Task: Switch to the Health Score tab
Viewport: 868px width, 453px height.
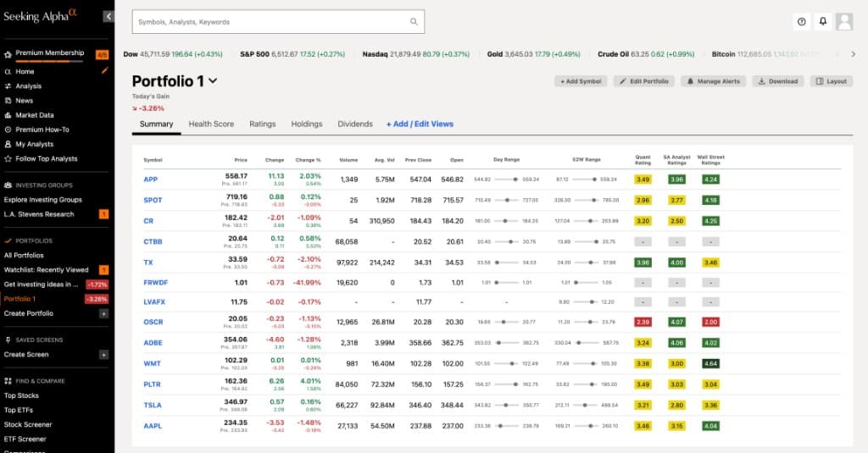Action: [211, 124]
